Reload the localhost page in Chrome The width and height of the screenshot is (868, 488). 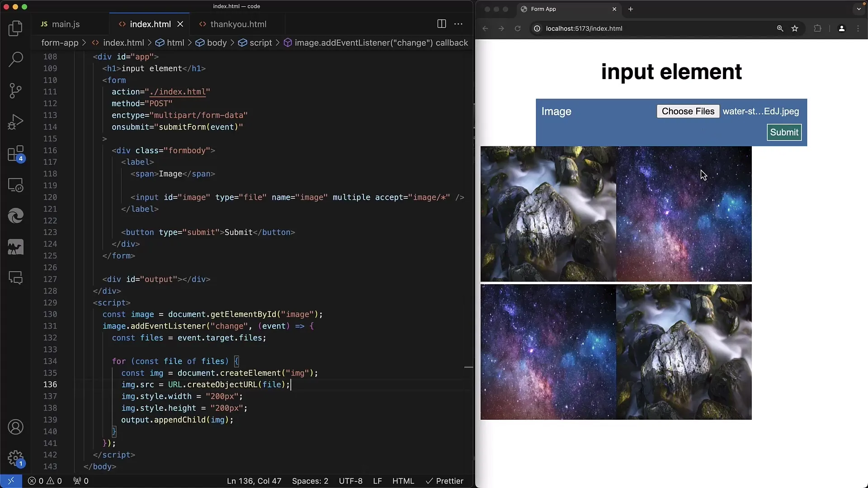coord(518,28)
